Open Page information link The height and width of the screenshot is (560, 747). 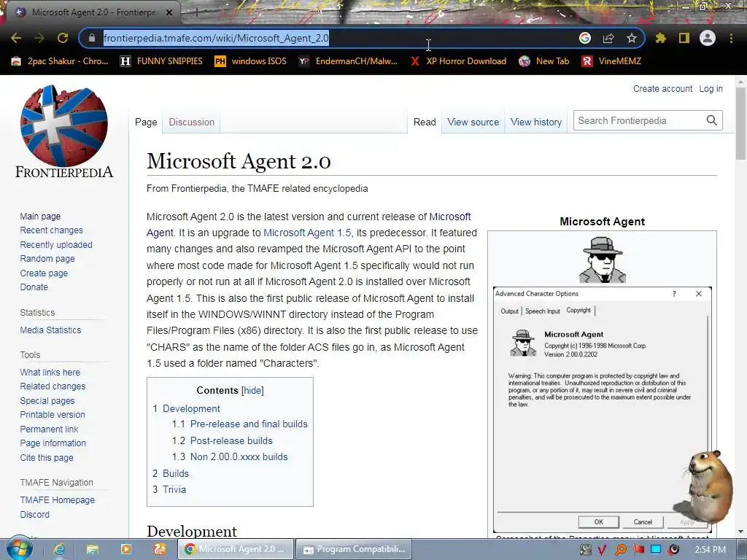click(x=53, y=443)
